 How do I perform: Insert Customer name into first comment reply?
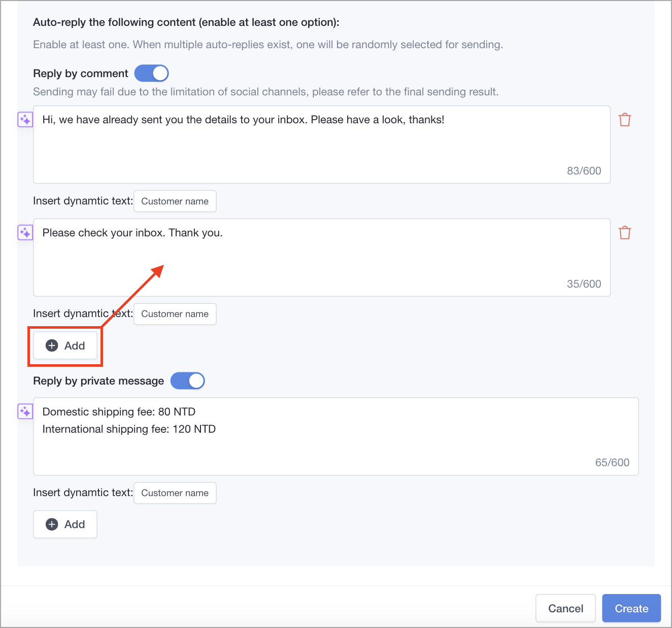point(175,201)
